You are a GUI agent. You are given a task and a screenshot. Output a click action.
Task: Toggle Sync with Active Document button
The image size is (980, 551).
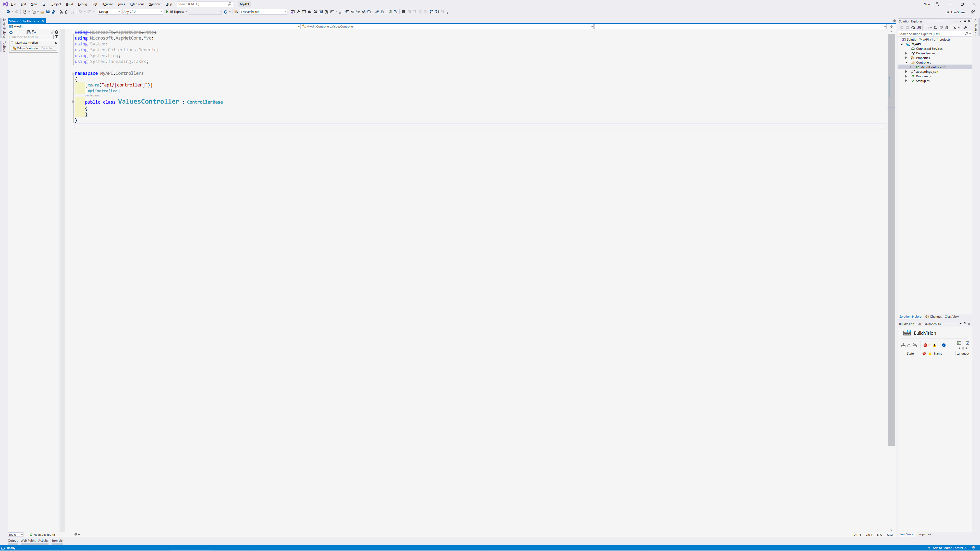935,27
